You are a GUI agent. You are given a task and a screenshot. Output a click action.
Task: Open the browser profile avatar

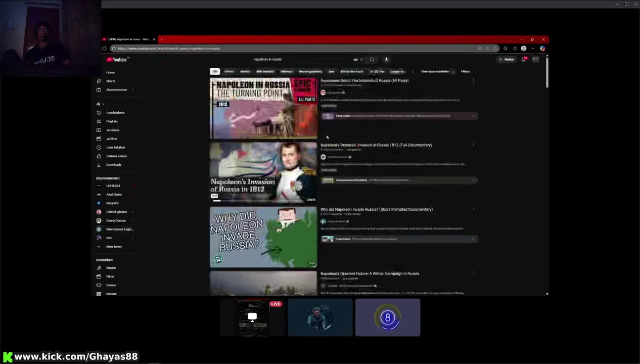click(x=524, y=49)
